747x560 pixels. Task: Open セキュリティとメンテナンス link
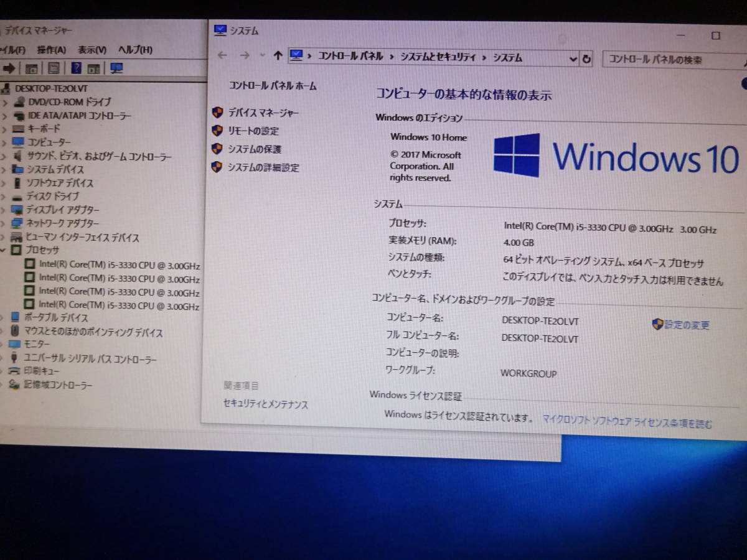pyautogui.click(x=266, y=404)
